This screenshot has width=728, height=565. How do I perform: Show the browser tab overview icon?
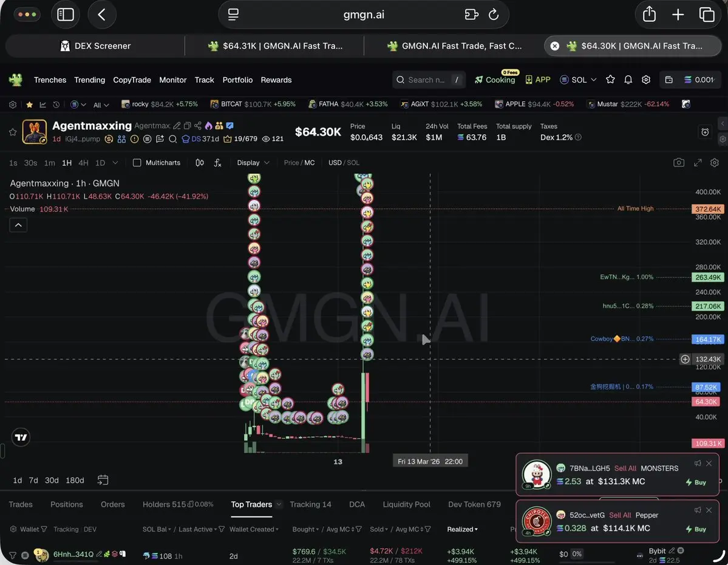[x=707, y=15]
